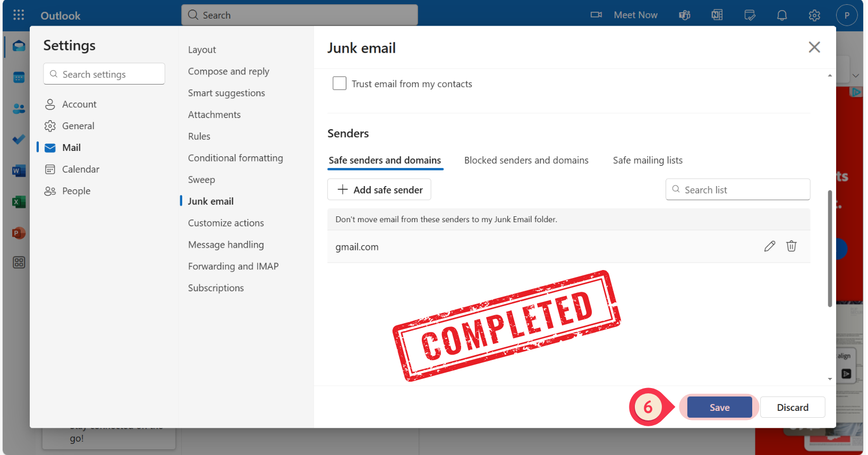Image resolution: width=868 pixels, height=455 pixels.
Task: Open the More apps grid icon
Action: [x=19, y=262]
